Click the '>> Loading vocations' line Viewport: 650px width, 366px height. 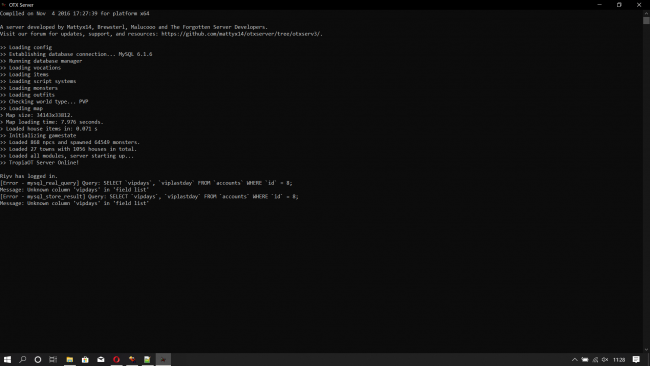[x=31, y=68]
